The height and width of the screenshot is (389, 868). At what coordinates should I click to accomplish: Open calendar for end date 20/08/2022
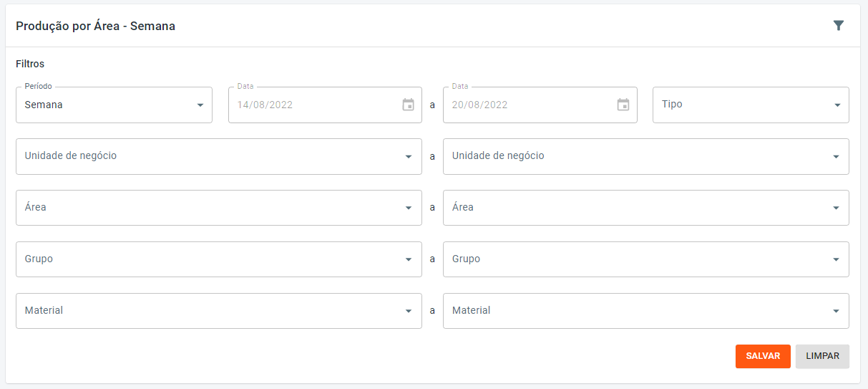coord(623,105)
